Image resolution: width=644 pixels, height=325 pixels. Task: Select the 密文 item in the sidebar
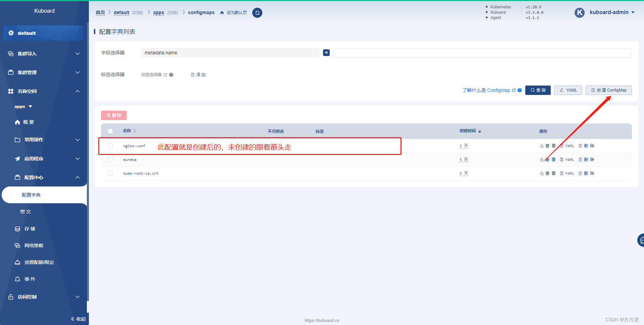click(25, 211)
